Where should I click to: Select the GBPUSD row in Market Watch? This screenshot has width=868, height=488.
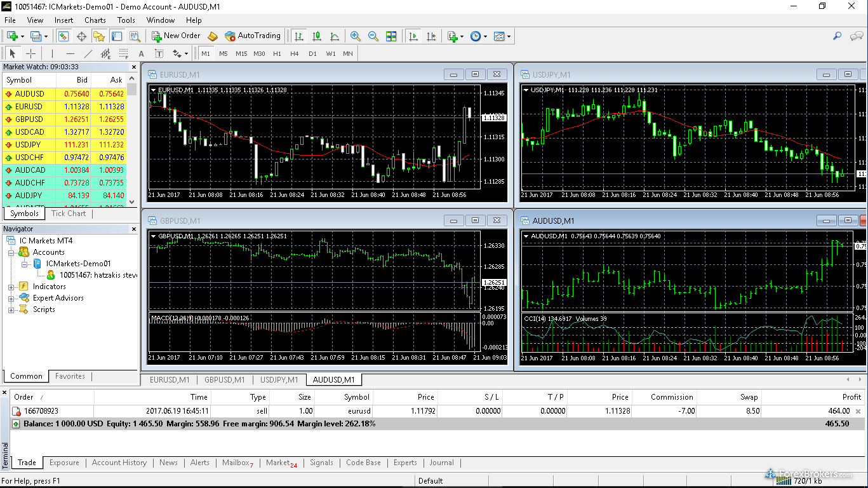[64, 119]
